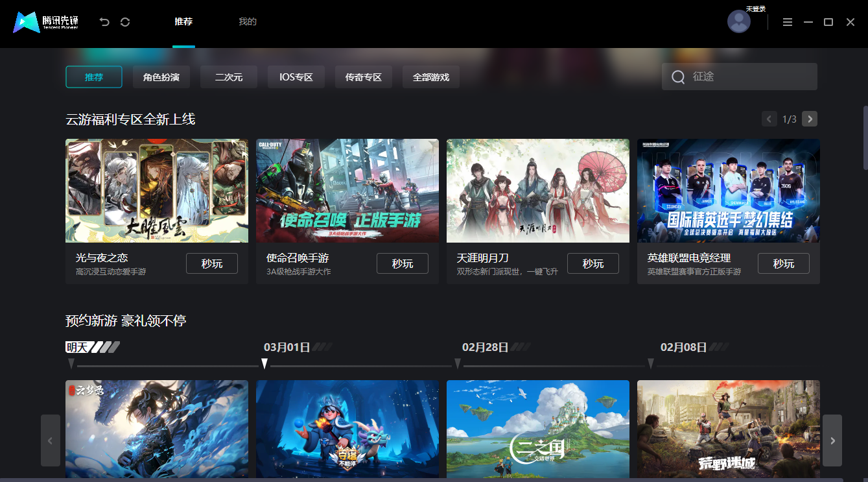This screenshot has width=868, height=482.
Task: Click the right carousel arrow for upcoming games
Action: [x=832, y=440]
